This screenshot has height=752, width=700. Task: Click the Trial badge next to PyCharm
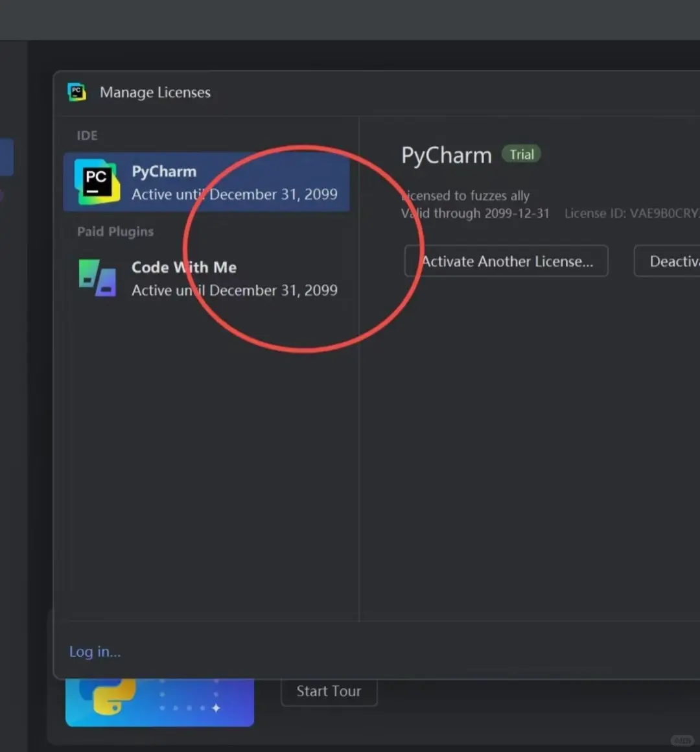(521, 154)
